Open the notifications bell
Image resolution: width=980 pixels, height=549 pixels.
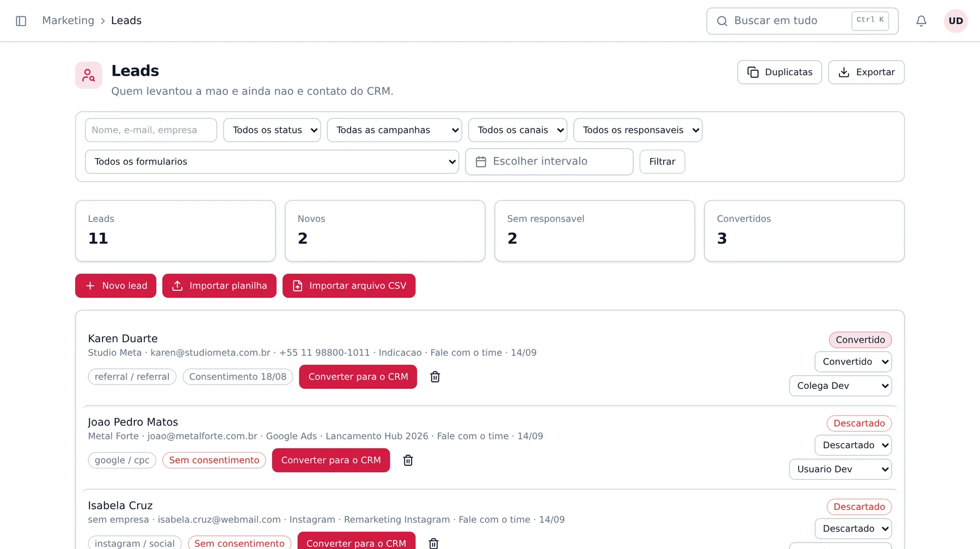click(x=921, y=21)
